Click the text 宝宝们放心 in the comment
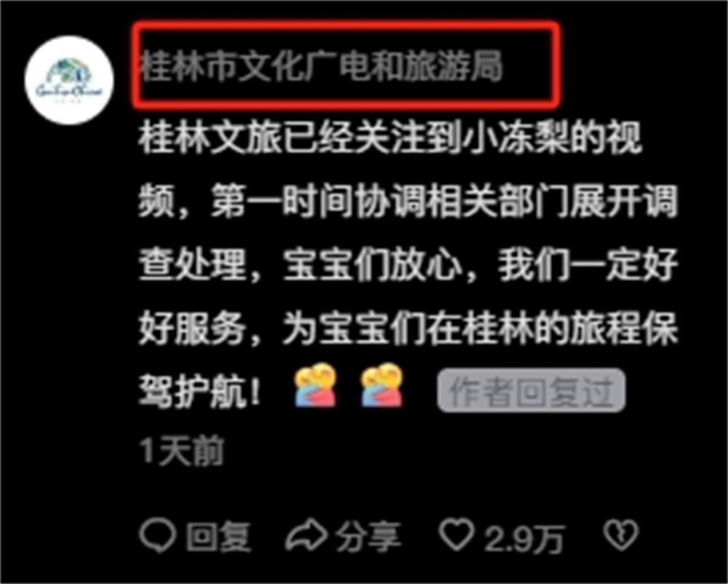 tap(373, 266)
